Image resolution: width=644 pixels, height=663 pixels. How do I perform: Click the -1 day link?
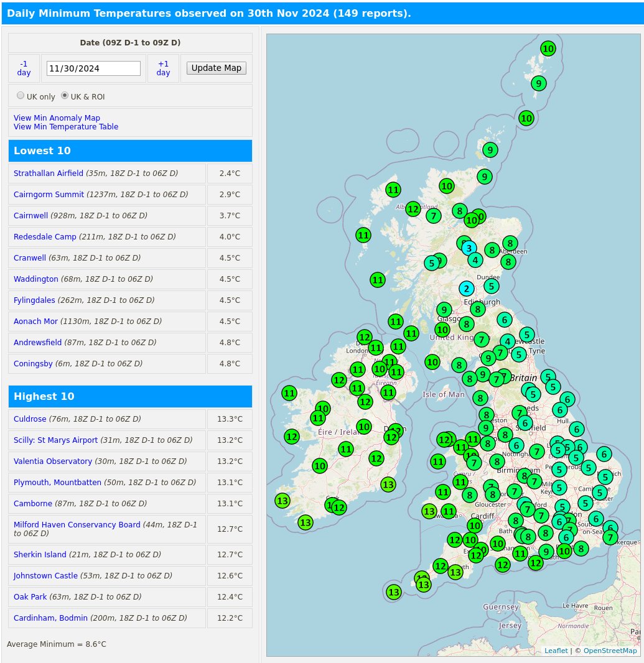click(x=23, y=68)
